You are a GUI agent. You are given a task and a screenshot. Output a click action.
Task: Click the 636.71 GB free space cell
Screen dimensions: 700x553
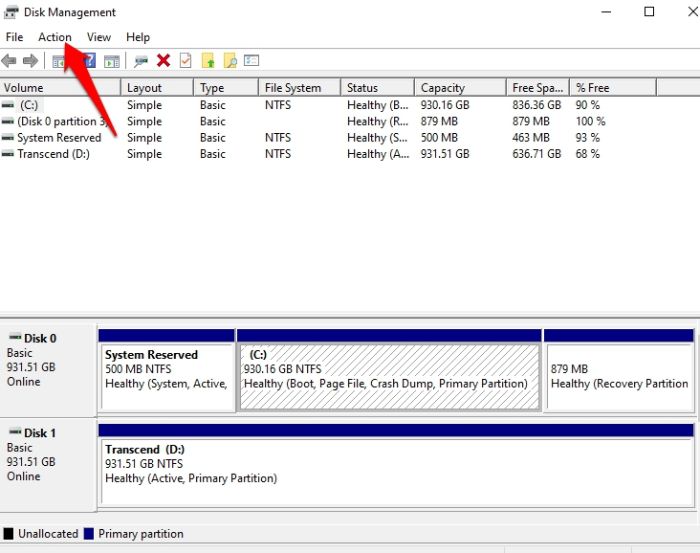coord(537,154)
